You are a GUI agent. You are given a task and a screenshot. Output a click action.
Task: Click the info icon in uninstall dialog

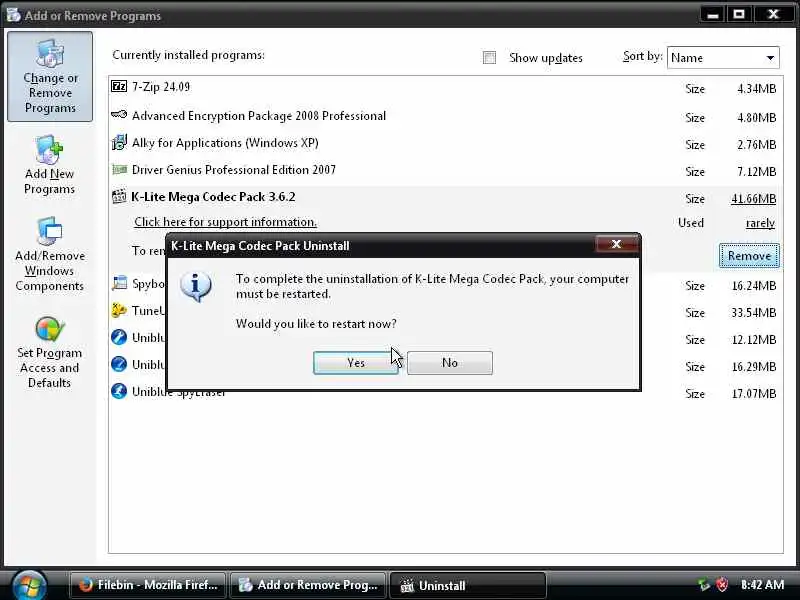coord(196,287)
